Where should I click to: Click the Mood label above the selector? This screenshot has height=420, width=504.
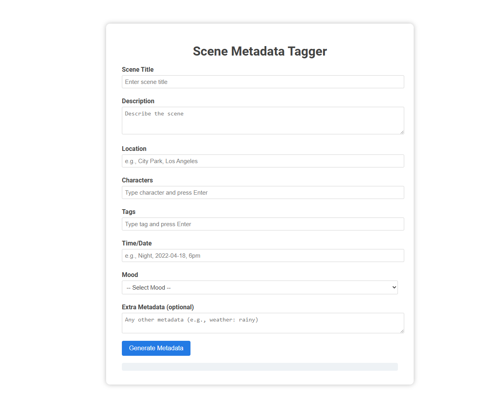coord(130,275)
